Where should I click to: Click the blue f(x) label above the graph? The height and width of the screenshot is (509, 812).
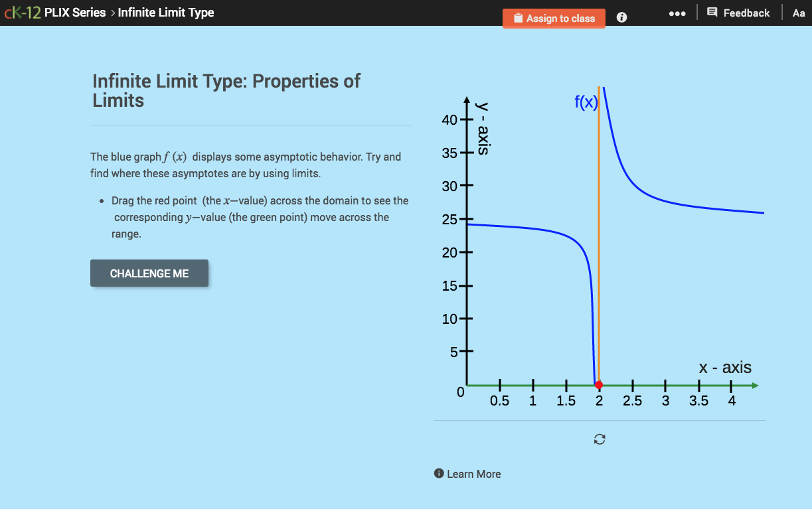(x=587, y=102)
